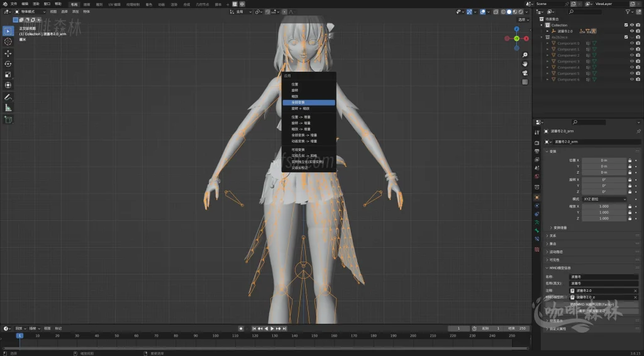
Task: Click the new scene button beside Scene field
Action: [x=574, y=4]
